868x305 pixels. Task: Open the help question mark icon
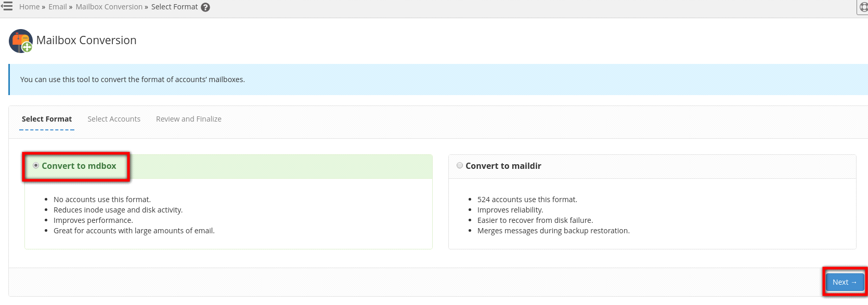coord(205,7)
